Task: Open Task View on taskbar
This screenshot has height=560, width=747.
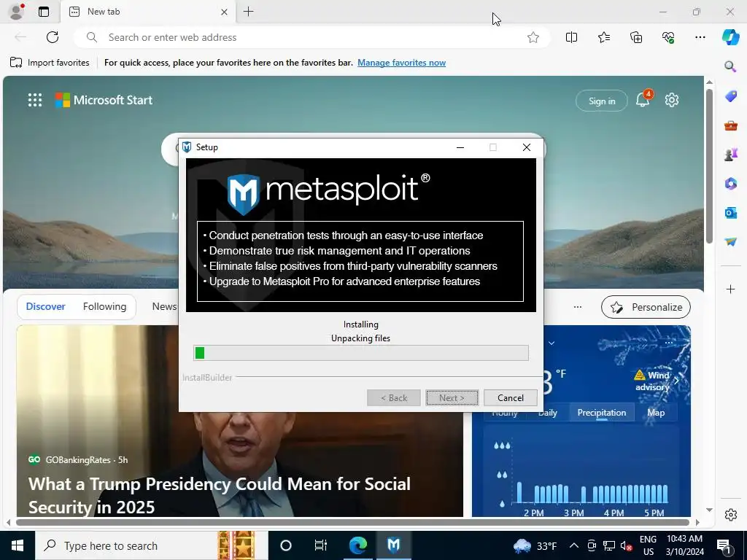Action: pos(321,545)
